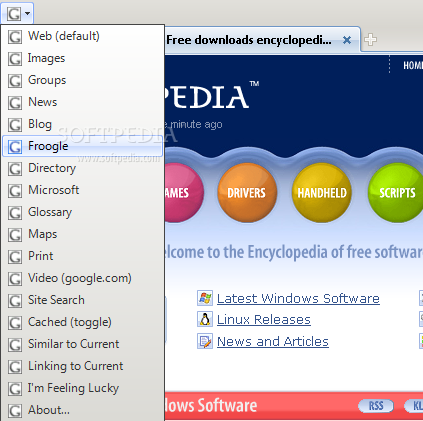423x421 pixels.
Task: Click the Google icon beside Maps
Action: 15,235
